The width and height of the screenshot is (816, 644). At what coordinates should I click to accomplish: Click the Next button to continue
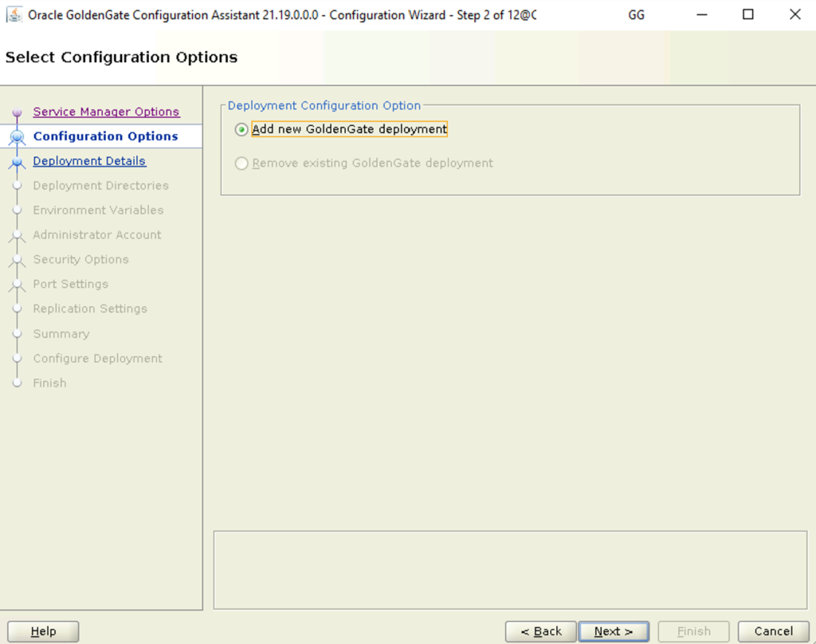click(x=614, y=631)
